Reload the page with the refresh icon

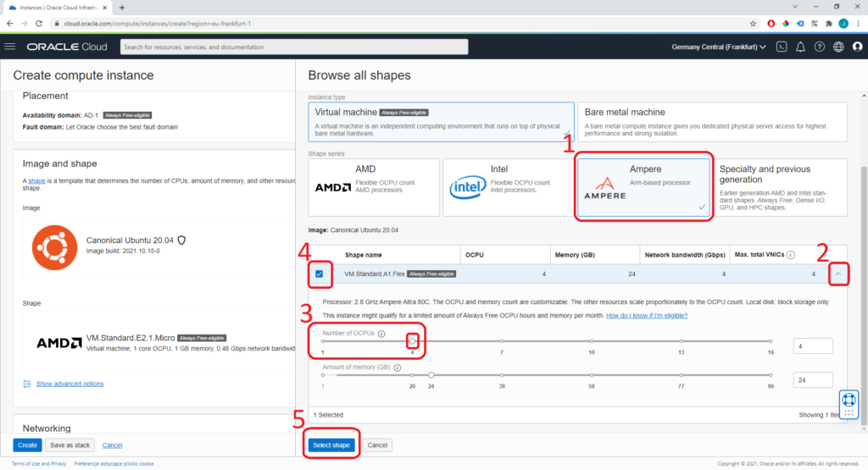pyautogui.click(x=39, y=23)
